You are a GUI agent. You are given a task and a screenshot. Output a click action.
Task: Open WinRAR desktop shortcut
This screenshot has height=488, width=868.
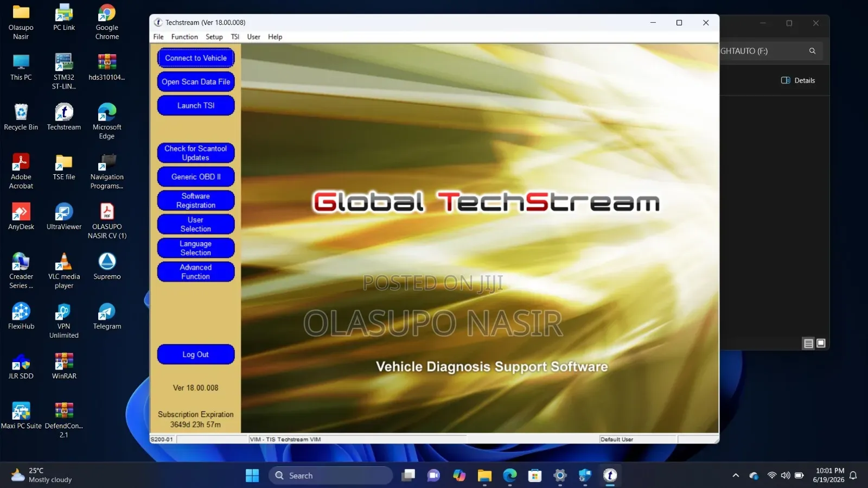point(64,366)
